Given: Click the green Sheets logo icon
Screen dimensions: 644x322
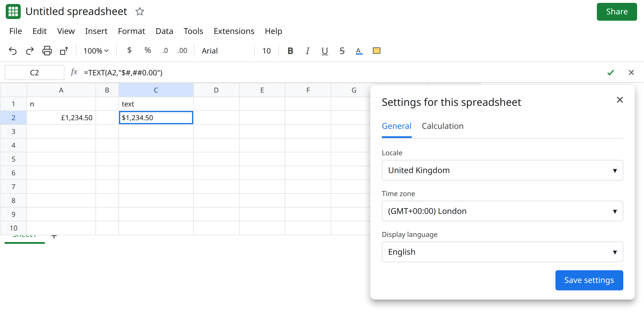Looking at the screenshot, I should coord(13,11).
